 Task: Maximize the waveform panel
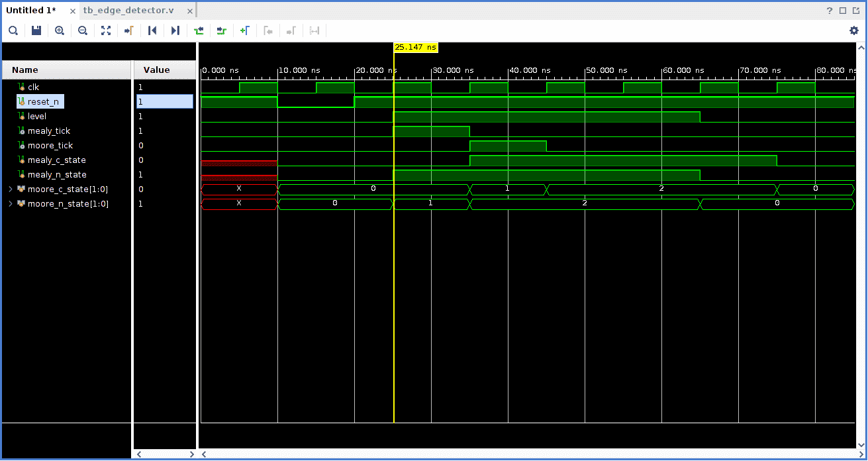point(843,11)
